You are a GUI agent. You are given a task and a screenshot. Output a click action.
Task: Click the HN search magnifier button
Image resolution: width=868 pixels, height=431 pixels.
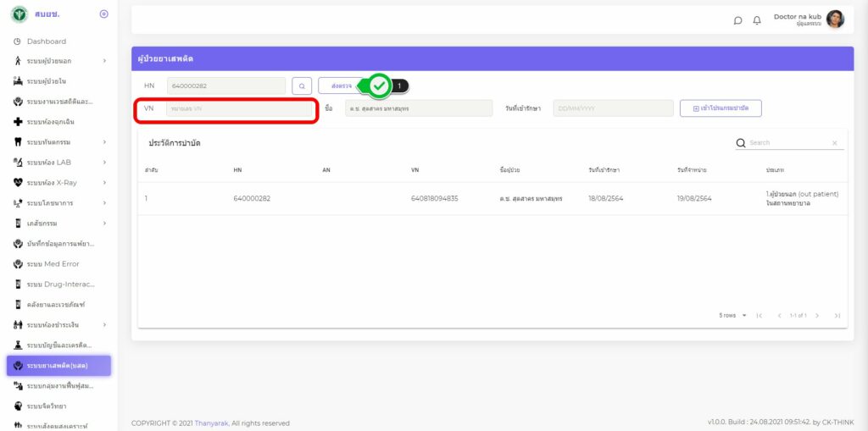[x=302, y=86]
